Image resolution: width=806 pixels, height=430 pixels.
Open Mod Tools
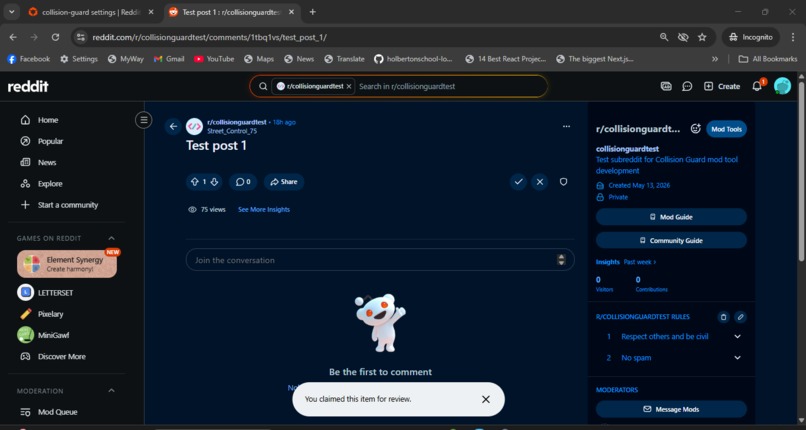(x=726, y=129)
